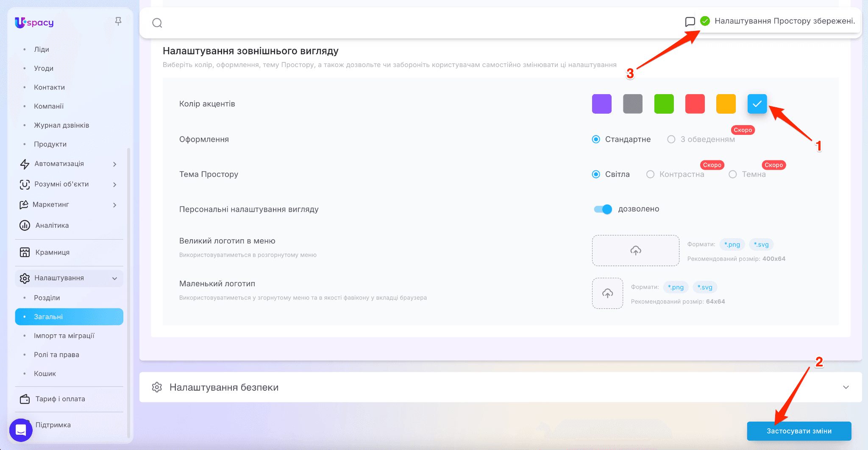Choose the orange accent color

[x=726, y=104]
